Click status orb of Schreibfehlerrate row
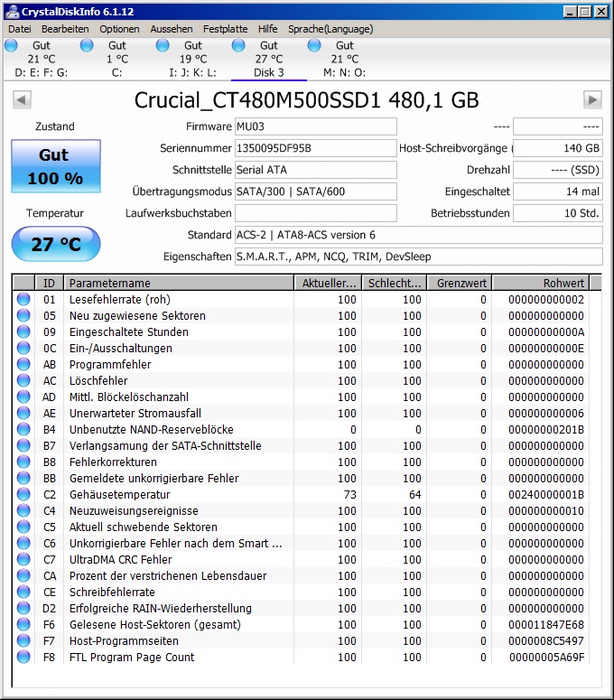614x700 pixels. click(x=23, y=592)
